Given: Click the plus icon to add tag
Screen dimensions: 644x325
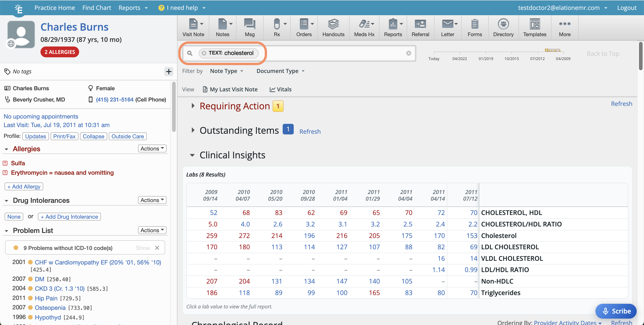Looking at the screenshot, I should tap(169, 72).
